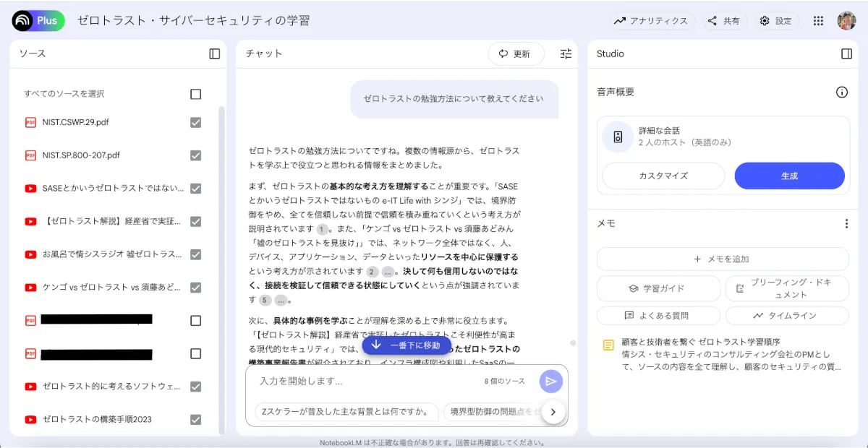Create a タイムライン
The width and height of the screenshot is (868, 448).
coord(787,315)
